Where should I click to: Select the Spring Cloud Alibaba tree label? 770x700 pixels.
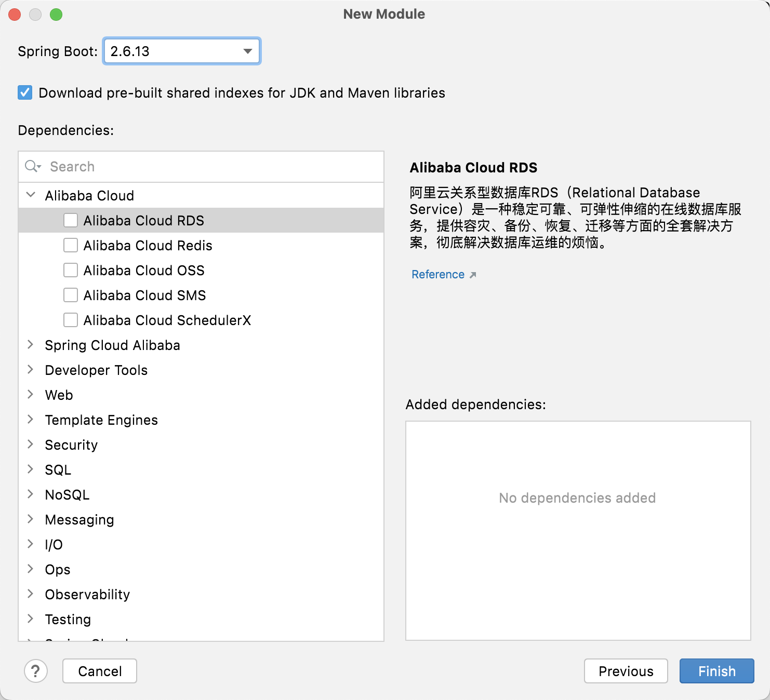click(x=113, y=345)
